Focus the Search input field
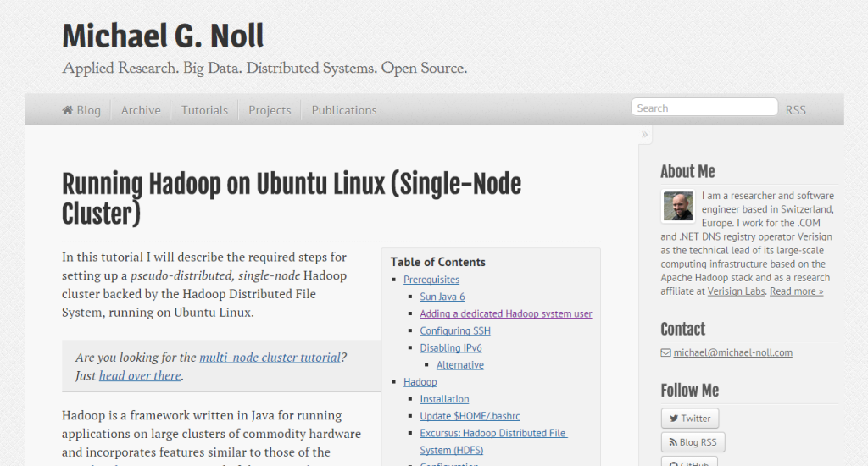The width and height of the screenshot is (868, 466). tap(704, 108)
